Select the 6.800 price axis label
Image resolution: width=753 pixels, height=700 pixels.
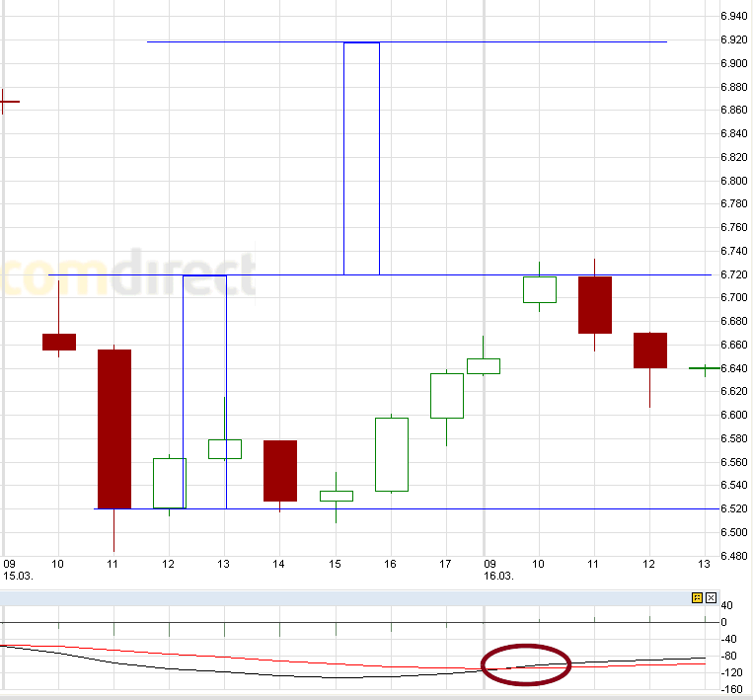(734, 181)
